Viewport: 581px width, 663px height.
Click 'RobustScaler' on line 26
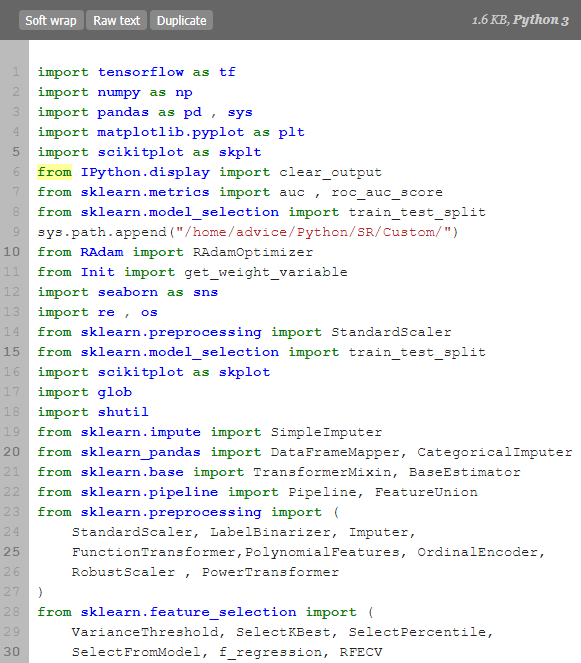[123, 572]
